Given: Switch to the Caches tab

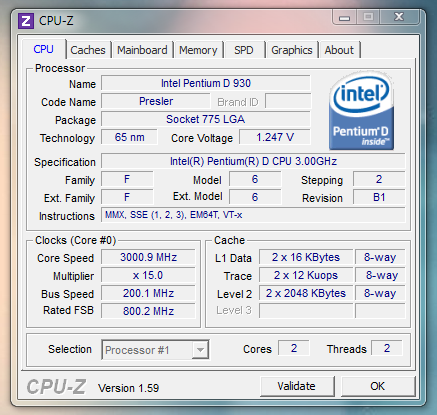Looking at the screenshot, I should click(88, 50).
